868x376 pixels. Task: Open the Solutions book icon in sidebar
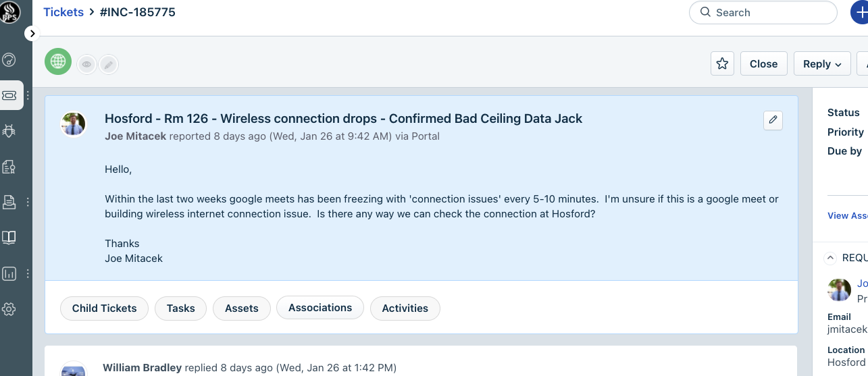coord(9,237)
